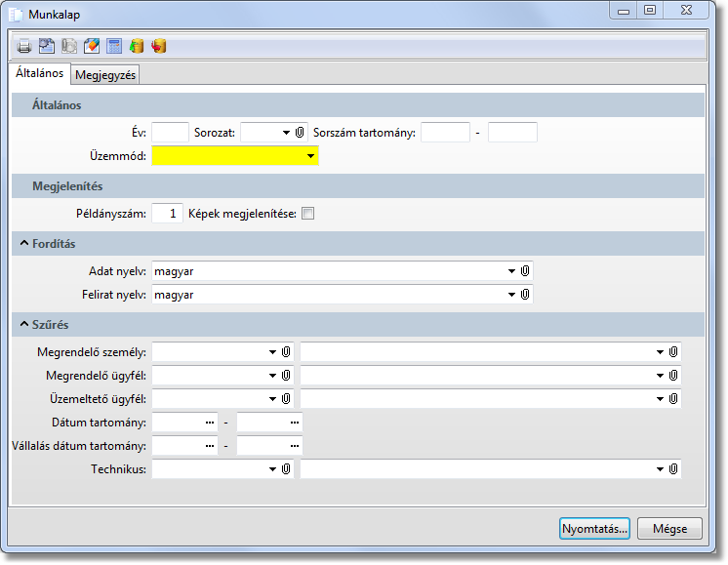728x565 pixels.
Task: Click paperclip icon next to Sorozat
Action: 300,133
